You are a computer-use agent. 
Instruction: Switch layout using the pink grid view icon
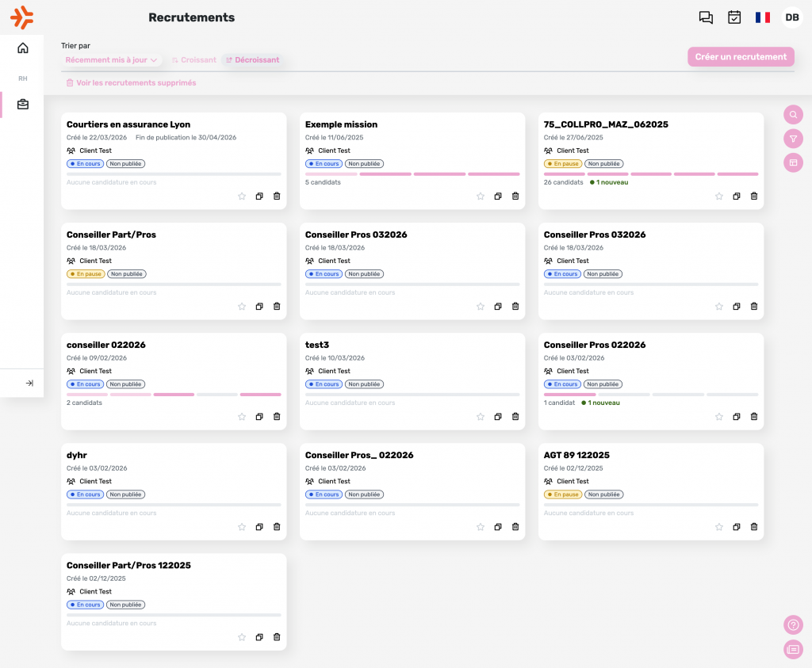pos(793,162)
